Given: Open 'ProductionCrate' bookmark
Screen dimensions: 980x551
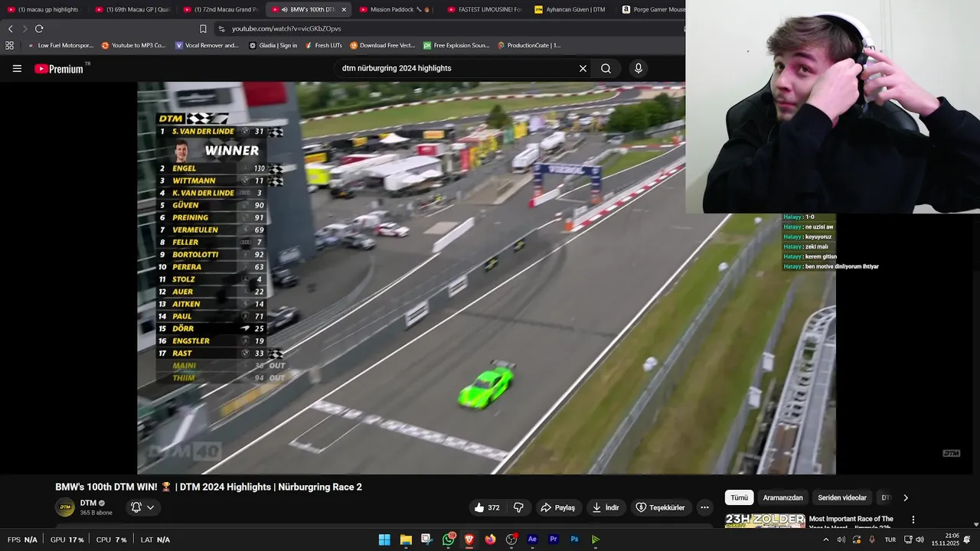Looking at the screenshot, I should pyautogui.click(x=529, y=45).
